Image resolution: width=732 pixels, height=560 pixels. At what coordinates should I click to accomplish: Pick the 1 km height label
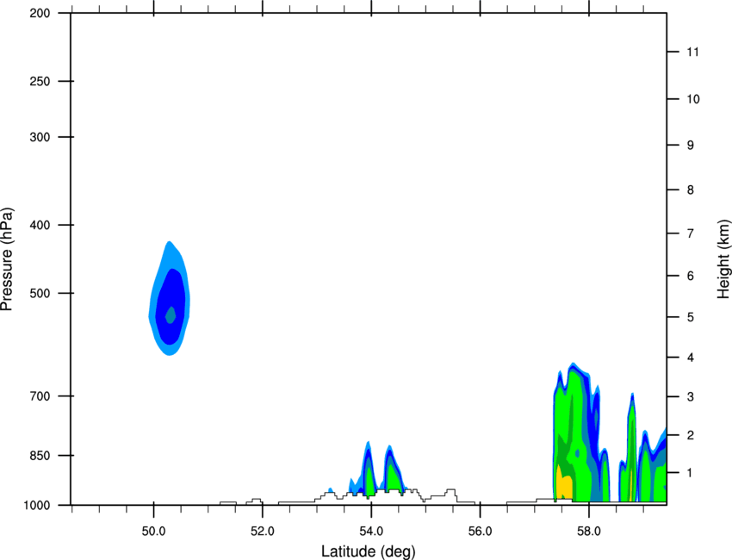tap(691, 473)
